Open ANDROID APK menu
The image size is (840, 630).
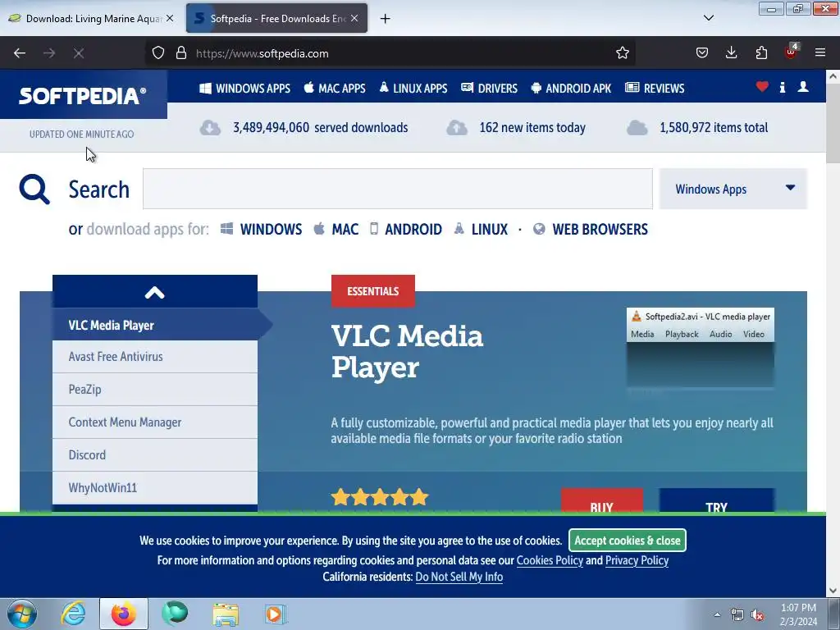(x=571, y=89)
